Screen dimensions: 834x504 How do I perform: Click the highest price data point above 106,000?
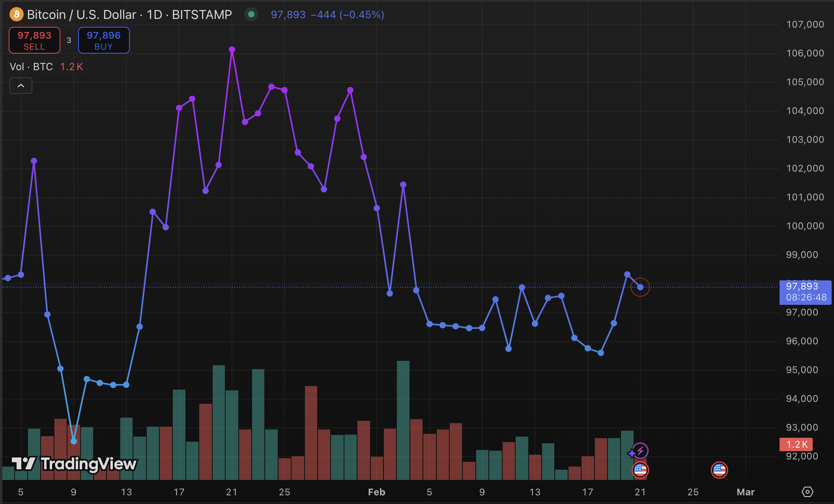(x=232, y=50)
